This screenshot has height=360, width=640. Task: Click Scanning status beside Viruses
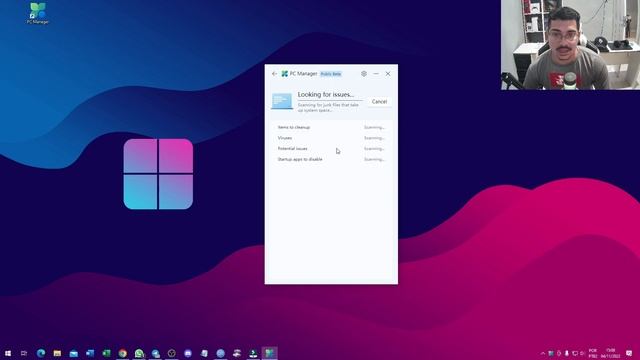pos(374,138)
